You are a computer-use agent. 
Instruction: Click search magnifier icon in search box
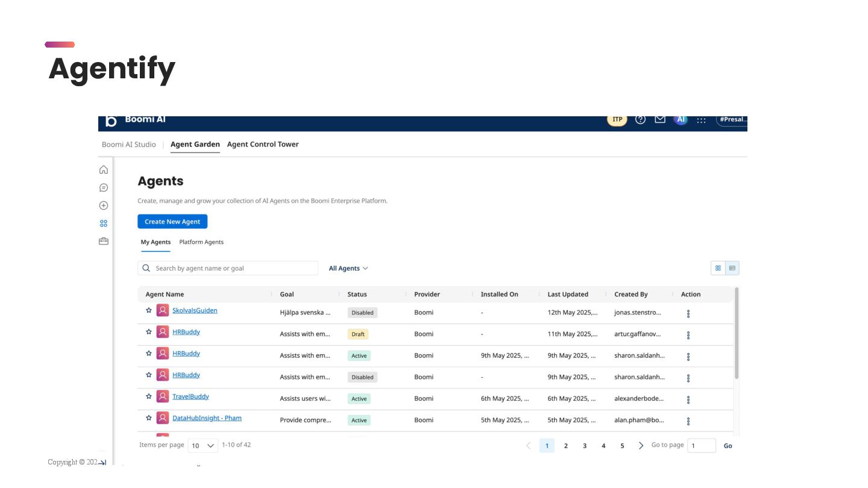click(x=146, y=268)
